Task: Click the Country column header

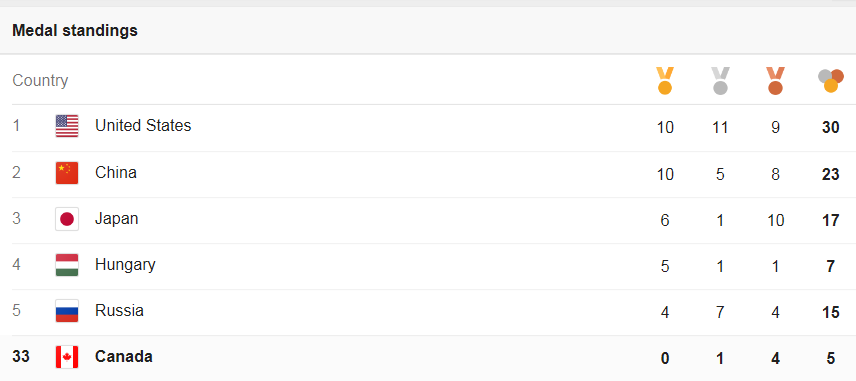Action: (x=40, y=81)
